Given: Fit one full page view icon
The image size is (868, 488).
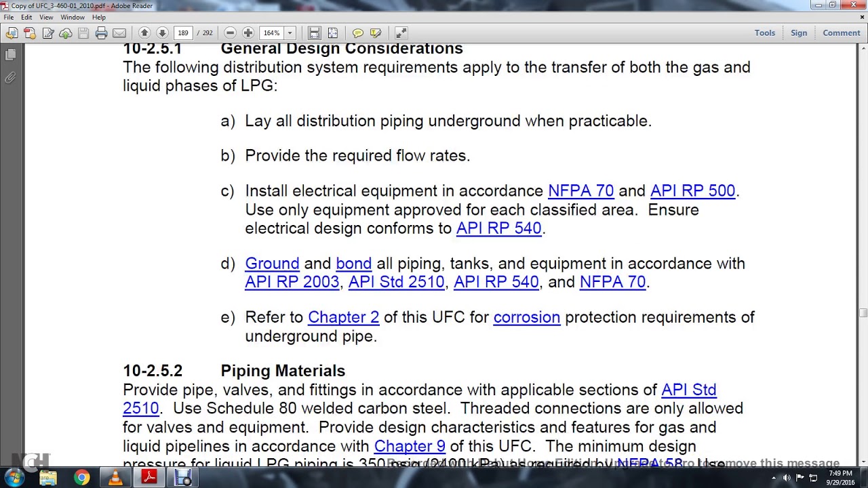Looking at the screenshot, I should 332,33.
